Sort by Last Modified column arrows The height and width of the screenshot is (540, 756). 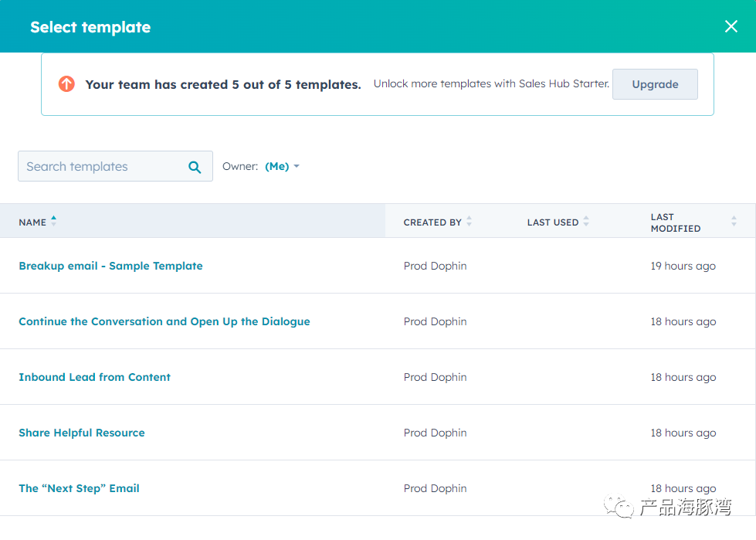[734, 221]
